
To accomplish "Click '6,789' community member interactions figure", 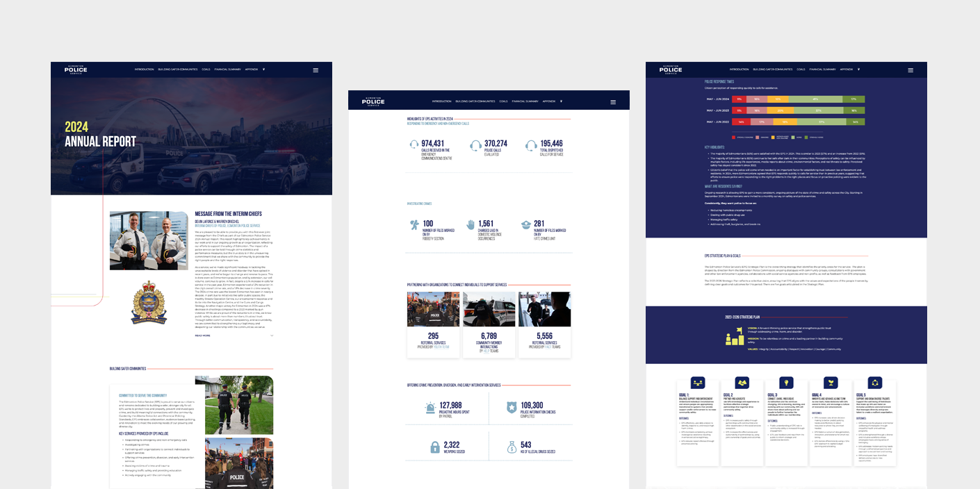I will 489,336.
